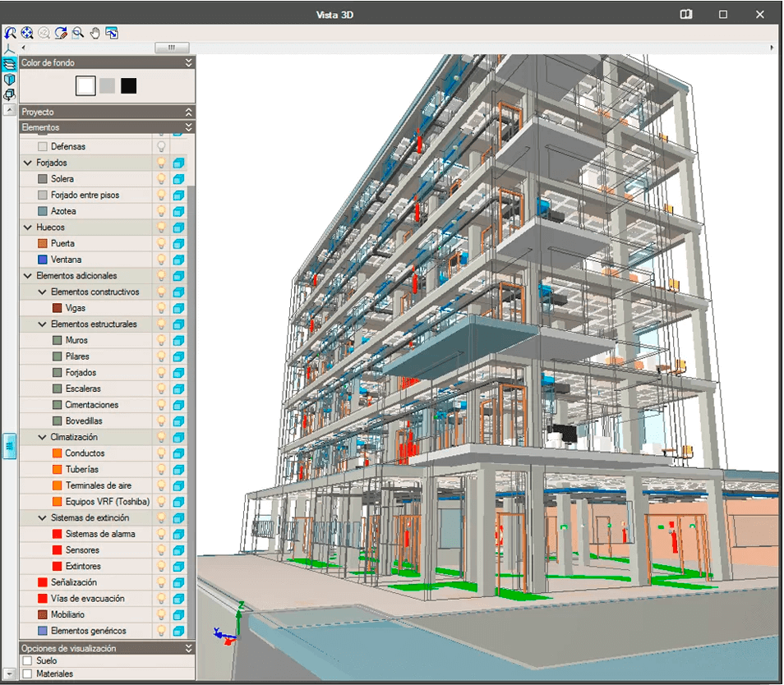Click the axes icon in left sidebar

point(9,49)
